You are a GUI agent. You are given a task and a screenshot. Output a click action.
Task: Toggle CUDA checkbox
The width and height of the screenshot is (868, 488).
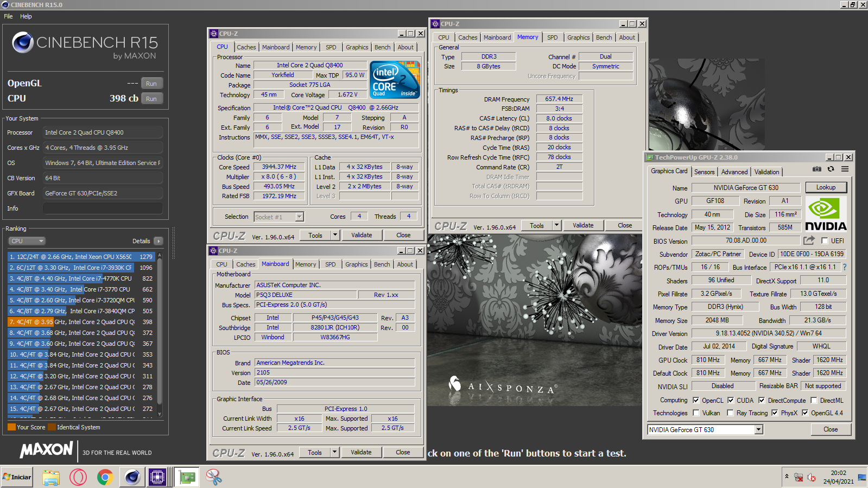tap(731, 400)
